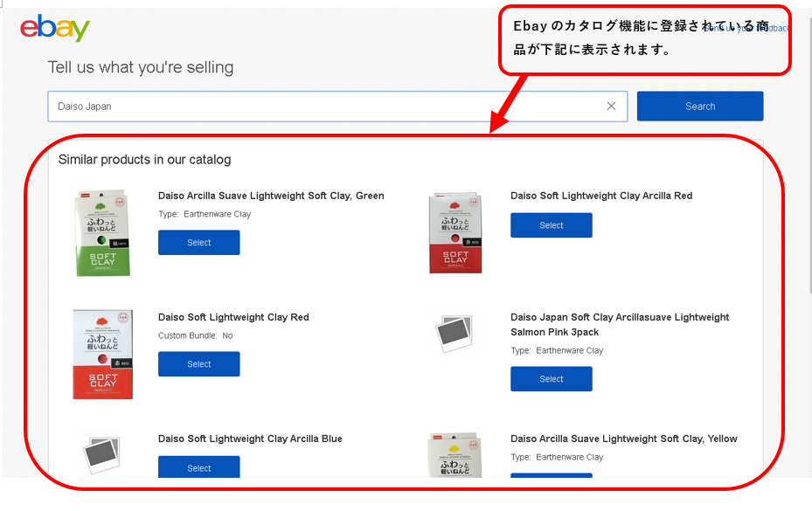Open the yellow soft clay product thumbnail
Screen dimensions: 812x511
[455, 456]
